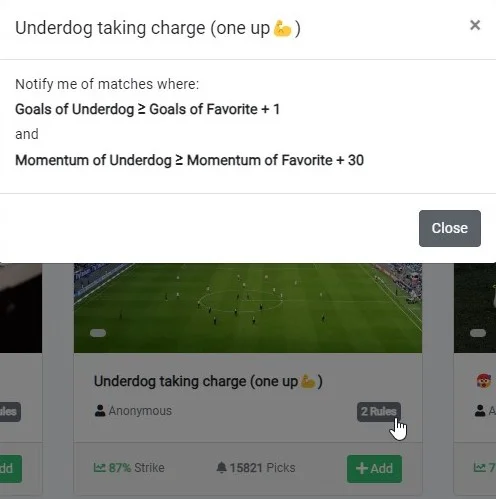Click the bicep emoji in the card title
The width and height of the screenshot is (496, 499).
point(308,382)
